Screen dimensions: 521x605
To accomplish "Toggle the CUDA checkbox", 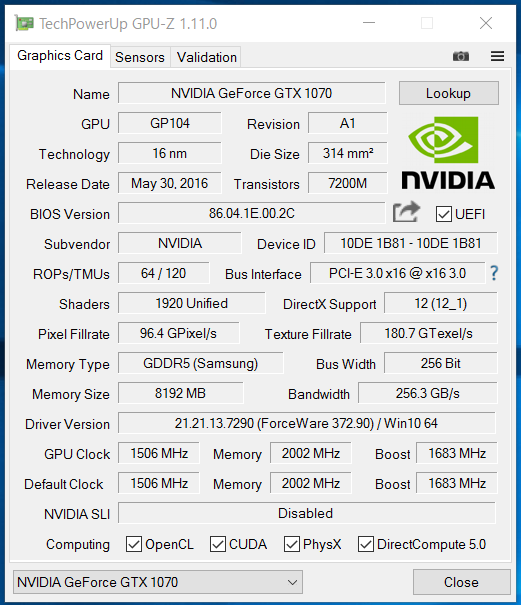I will point(218,544).
